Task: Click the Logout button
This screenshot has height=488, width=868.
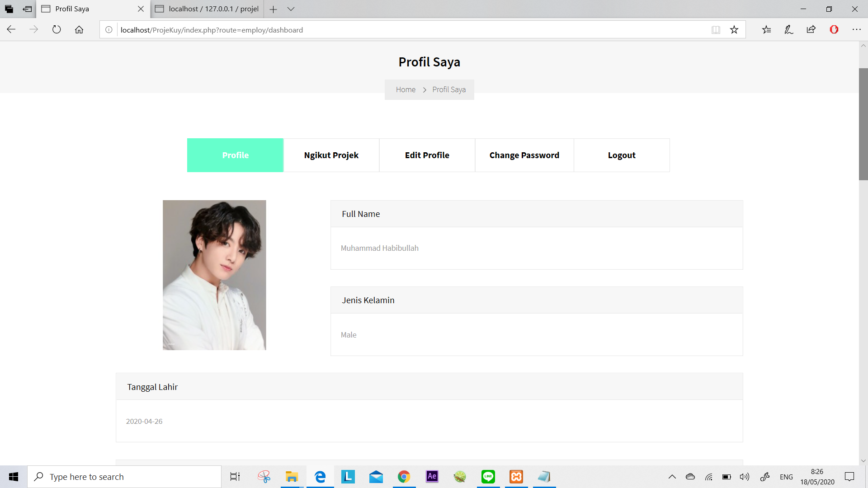Action: coord(622,155)
